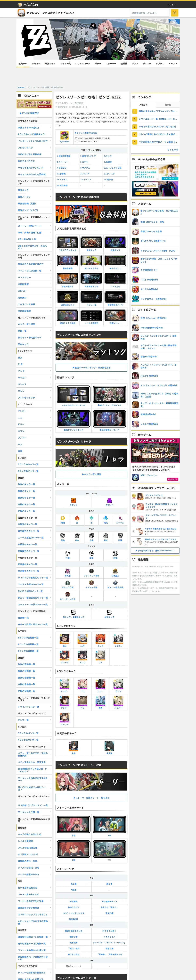Screen dimensions: 196x980
Task: Click the Game8 breadcrumb link
Action: click(x=21, y=88)
